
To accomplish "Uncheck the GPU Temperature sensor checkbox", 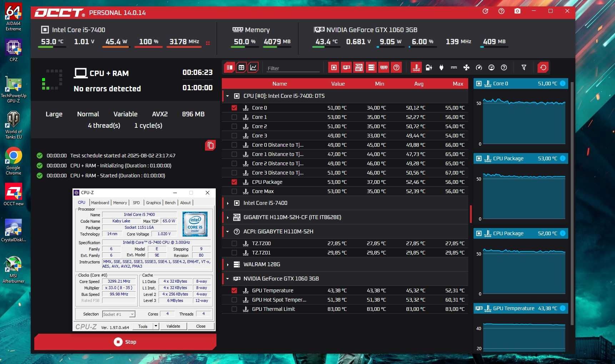I will [234, 290].
